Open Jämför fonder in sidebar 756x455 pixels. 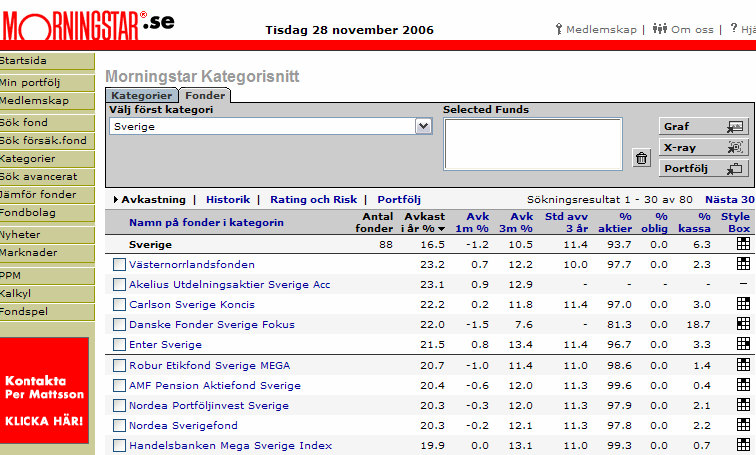click(x=47, y=195)
